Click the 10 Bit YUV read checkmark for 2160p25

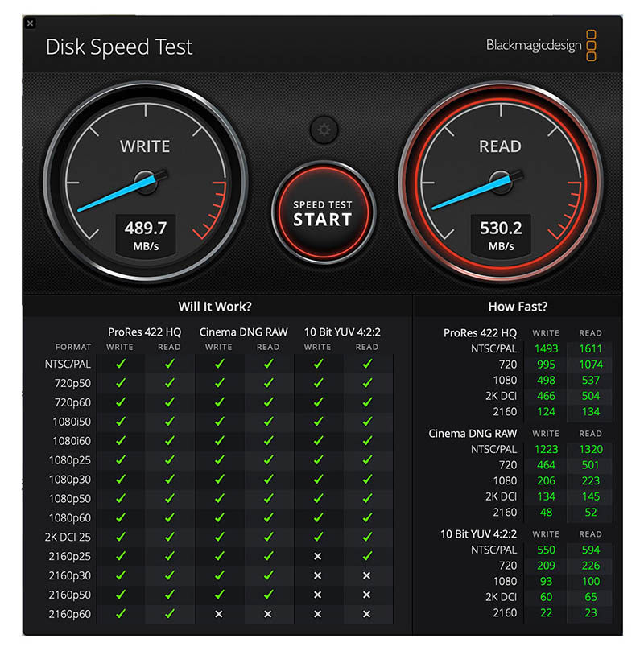(367, 556)
